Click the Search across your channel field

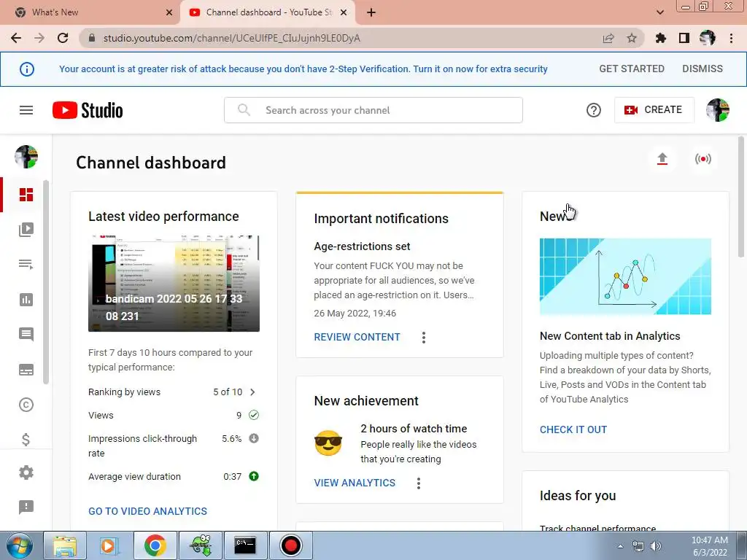373,110
